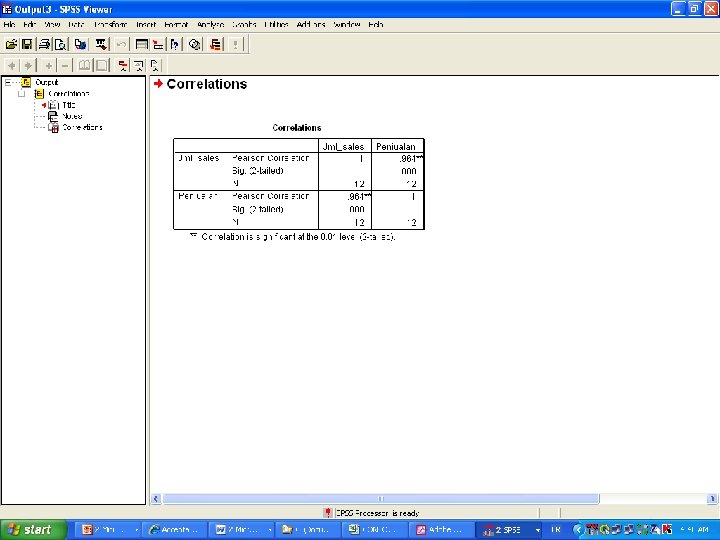This screenshot has width=720, height=540.
Task: Click the Save output diskette icon
Action: (x=27, y=44)
